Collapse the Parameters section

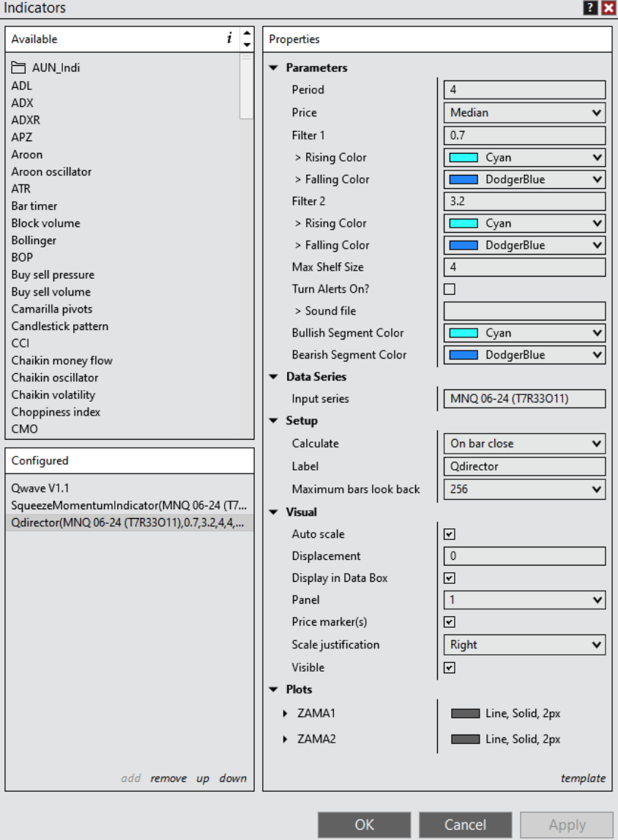274,68
